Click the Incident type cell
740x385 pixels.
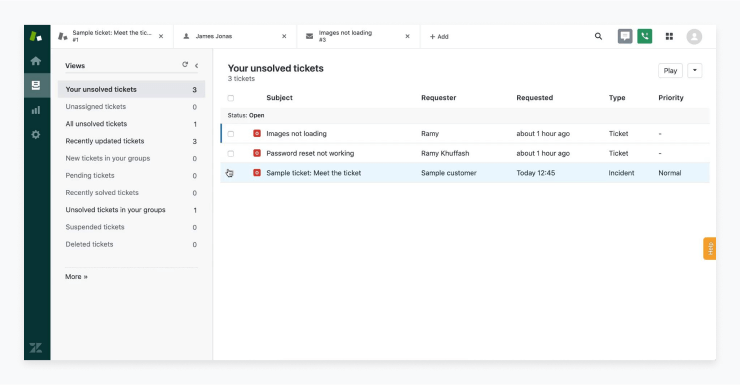tap(622, 173)
